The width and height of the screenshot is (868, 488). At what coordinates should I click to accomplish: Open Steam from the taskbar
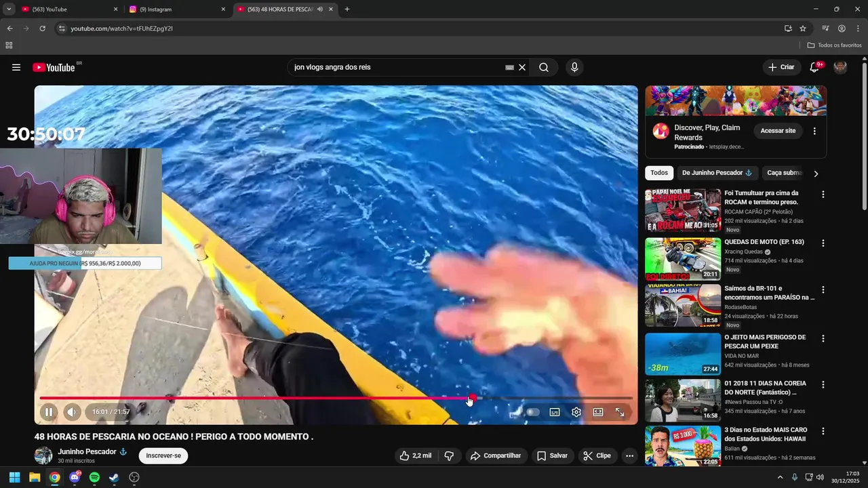pyautogui.click(x=114, y=477)
